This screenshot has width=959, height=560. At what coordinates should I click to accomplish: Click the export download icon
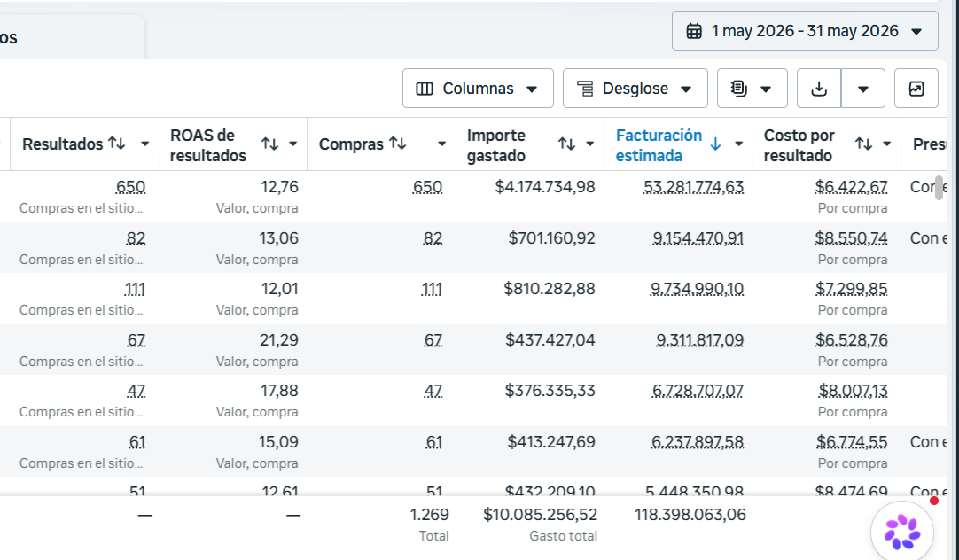(x=819, y=89)
